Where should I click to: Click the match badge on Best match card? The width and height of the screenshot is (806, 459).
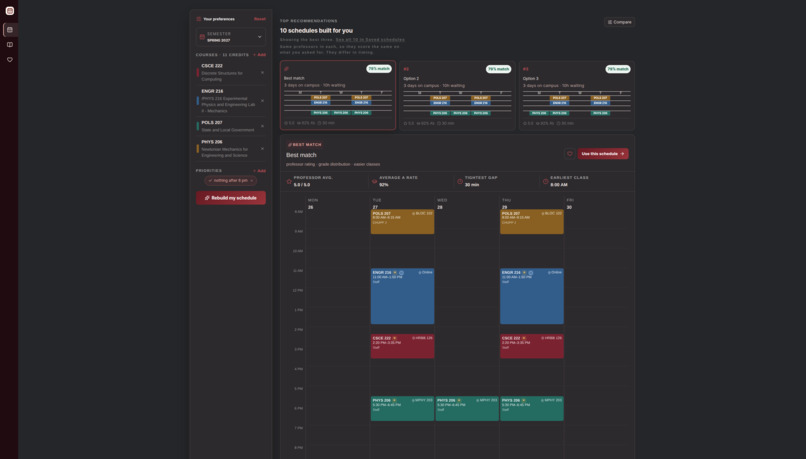click(379, 68)
